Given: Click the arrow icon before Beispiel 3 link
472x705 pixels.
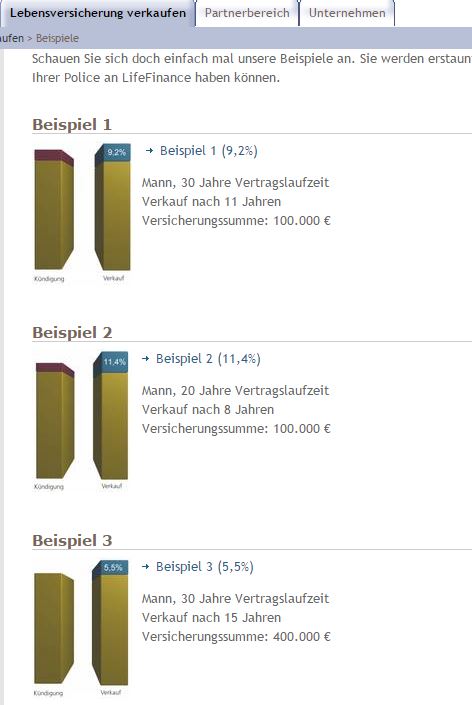Looking at the screenshot, I should coord(145,567).
